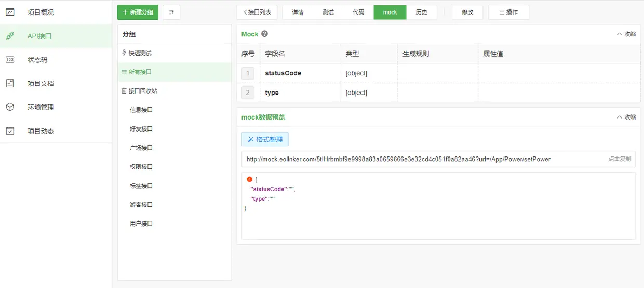The image size is (644, 288).
Task: Select the API接口 link icon
Action: [10, 36]
